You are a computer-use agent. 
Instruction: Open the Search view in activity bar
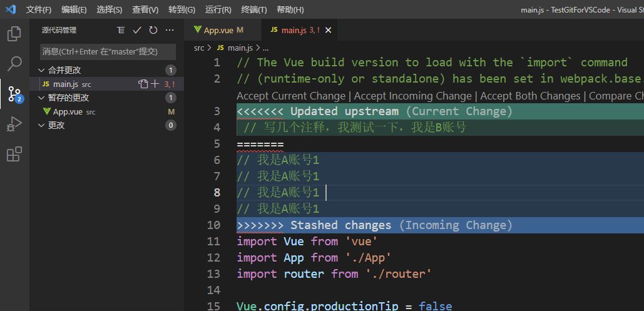14,64
